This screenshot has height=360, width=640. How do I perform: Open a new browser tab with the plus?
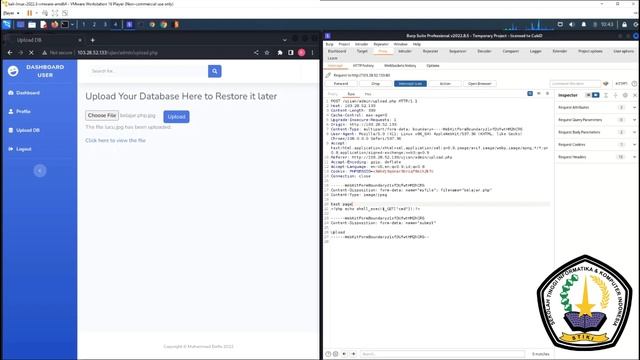click(93, 40)
